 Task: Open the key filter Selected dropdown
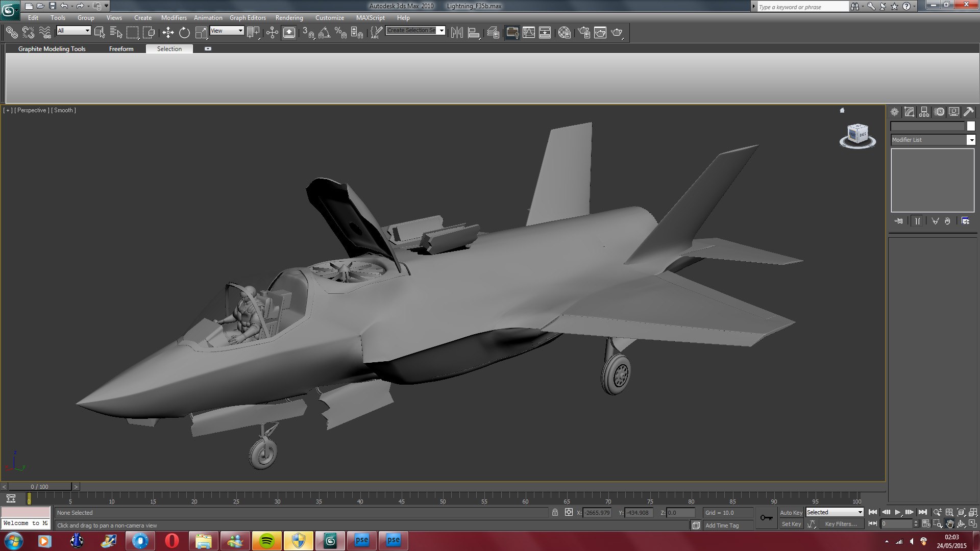(x=835, y=512)
